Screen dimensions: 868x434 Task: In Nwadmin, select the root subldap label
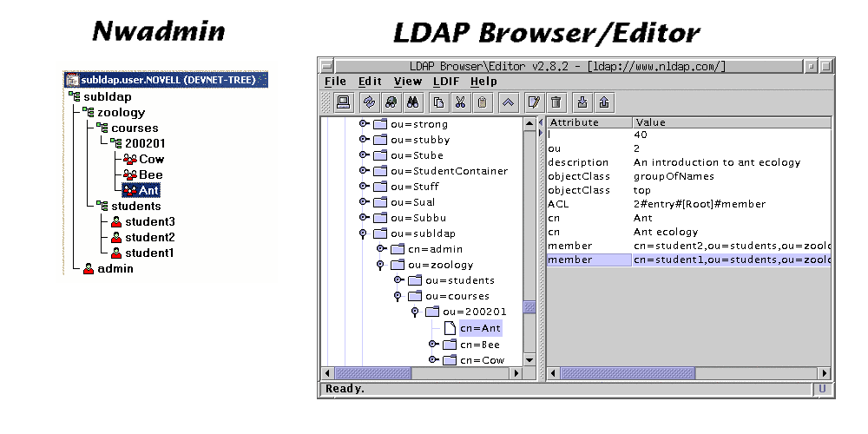coord(108,97)
